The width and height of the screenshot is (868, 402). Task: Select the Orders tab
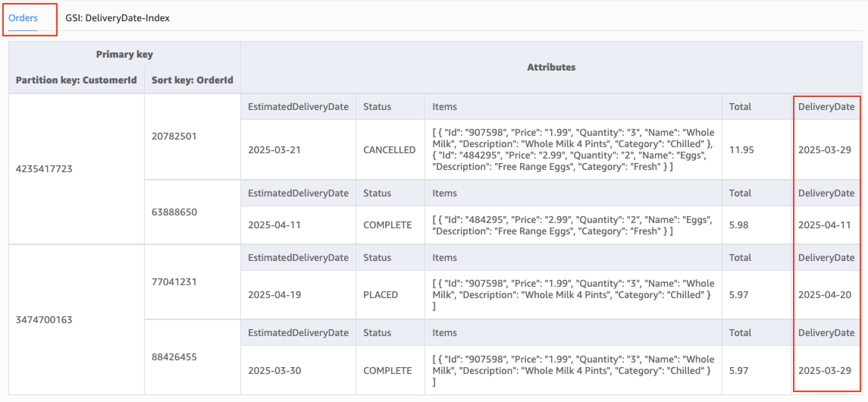pyautogui.click(x=24, y=18)
